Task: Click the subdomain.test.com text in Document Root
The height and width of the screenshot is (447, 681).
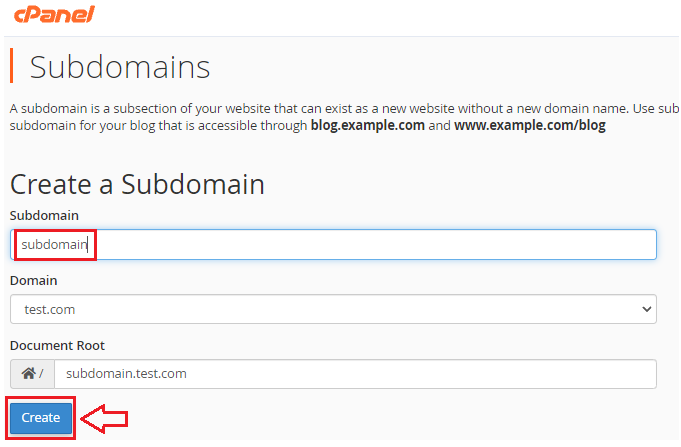Action: click(126, 374)
